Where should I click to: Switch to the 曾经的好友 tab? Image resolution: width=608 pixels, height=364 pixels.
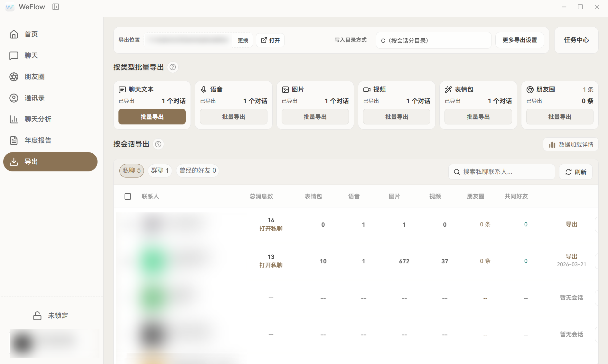point(197,170)
